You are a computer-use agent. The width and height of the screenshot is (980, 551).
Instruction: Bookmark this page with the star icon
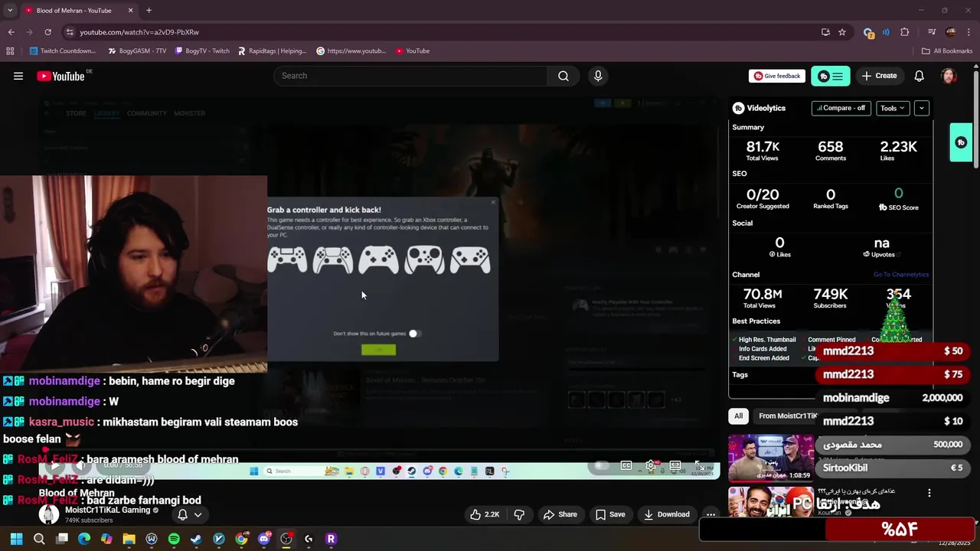tap(842, 32)
